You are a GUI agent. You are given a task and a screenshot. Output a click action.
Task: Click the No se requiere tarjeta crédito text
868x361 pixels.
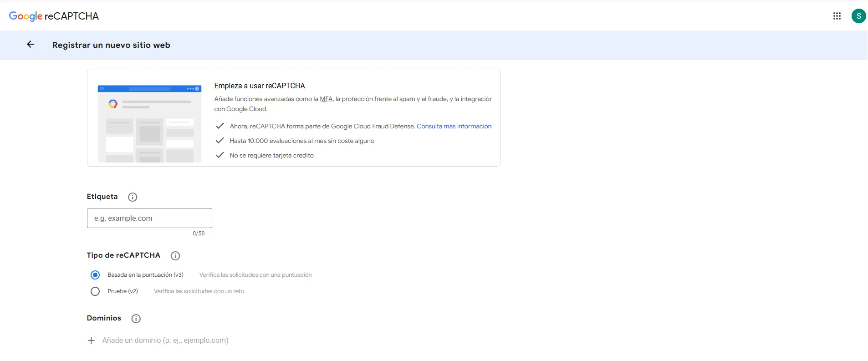click(x=271, y=155)
